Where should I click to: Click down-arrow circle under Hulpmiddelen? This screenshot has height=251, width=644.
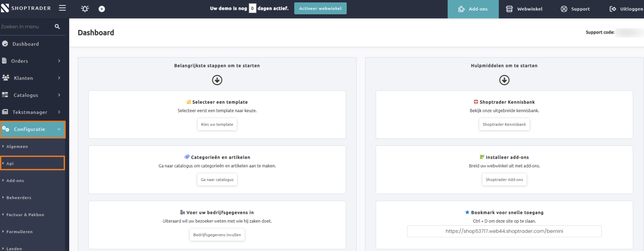(x=504, y=80)
